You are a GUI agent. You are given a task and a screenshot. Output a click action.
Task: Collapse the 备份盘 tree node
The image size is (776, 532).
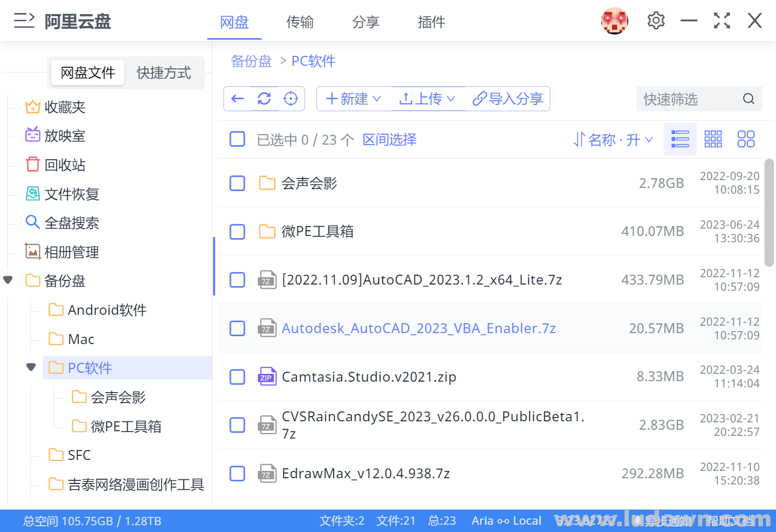point(8,280)
